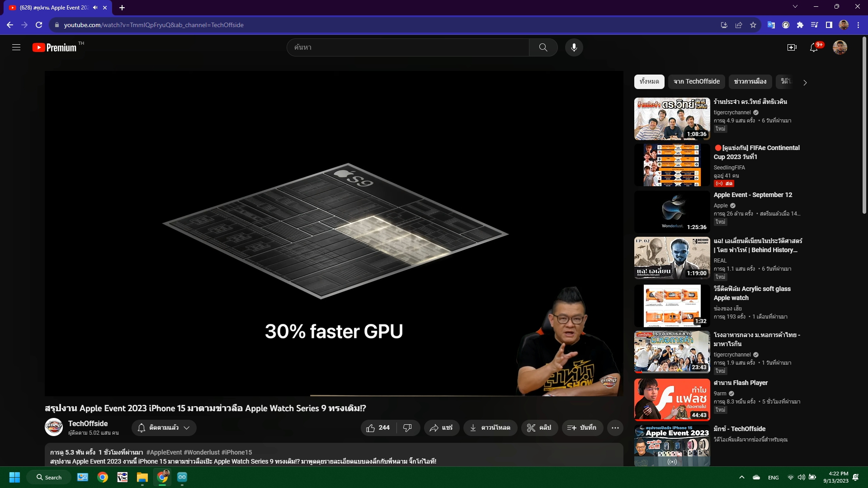This screenshot has width=868, height=488.
Task: Click the video player to pause
Action: 334,233
